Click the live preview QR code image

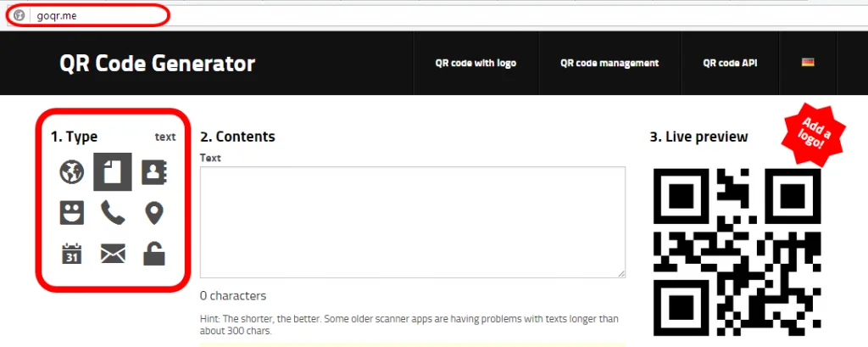[x=737, y=253]
